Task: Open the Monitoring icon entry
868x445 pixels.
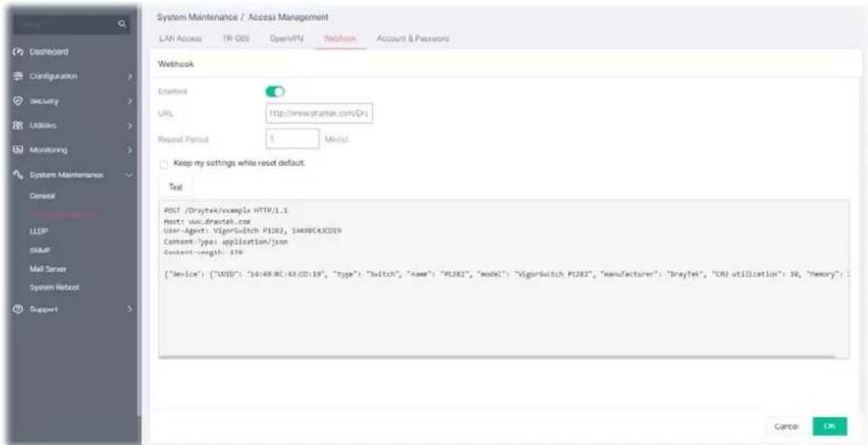Action: point(16,149)
